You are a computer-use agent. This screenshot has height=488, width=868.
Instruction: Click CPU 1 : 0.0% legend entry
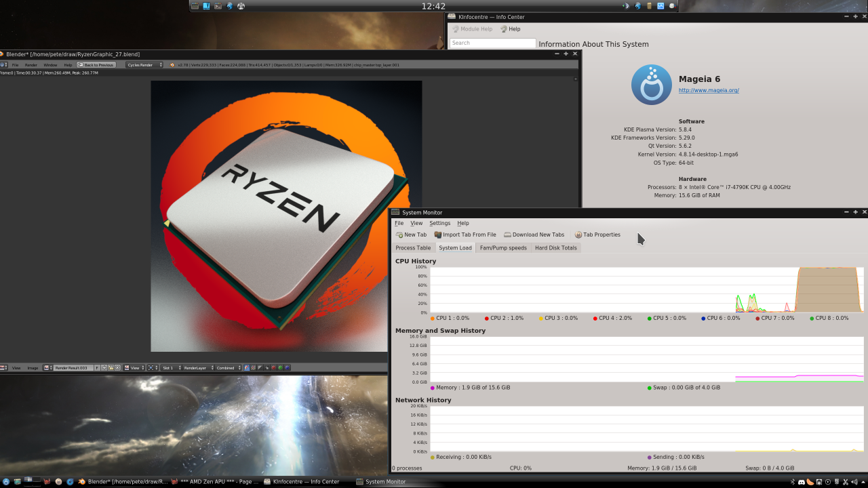(x=450, y=318)
